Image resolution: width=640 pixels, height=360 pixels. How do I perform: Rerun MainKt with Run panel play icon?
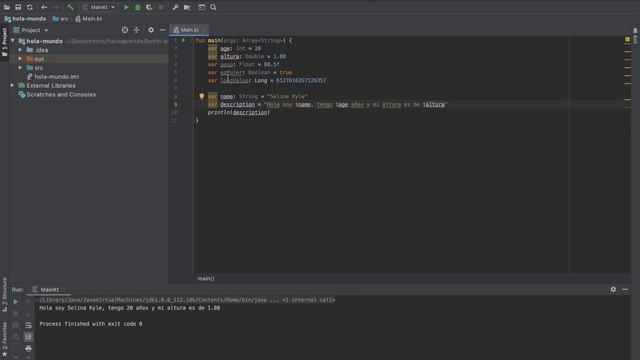[16, 302]
